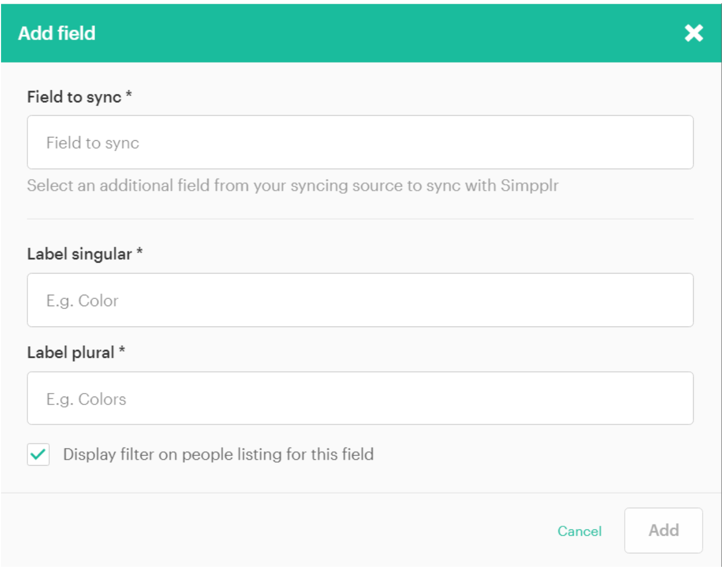This screenshot has width=728, height=571.
Task: Click the 'Display filter on people listing' label text
Action: pyautogui.click(x=218, y=454)
